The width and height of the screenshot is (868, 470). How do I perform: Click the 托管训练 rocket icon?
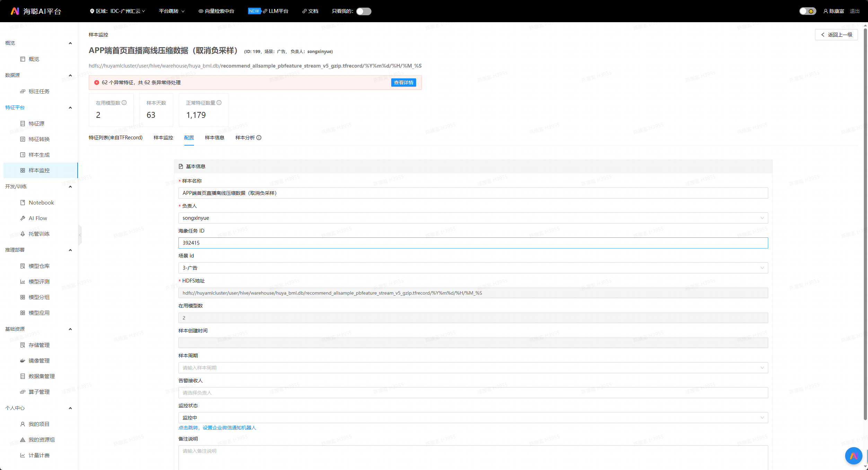tap(23, 234)
